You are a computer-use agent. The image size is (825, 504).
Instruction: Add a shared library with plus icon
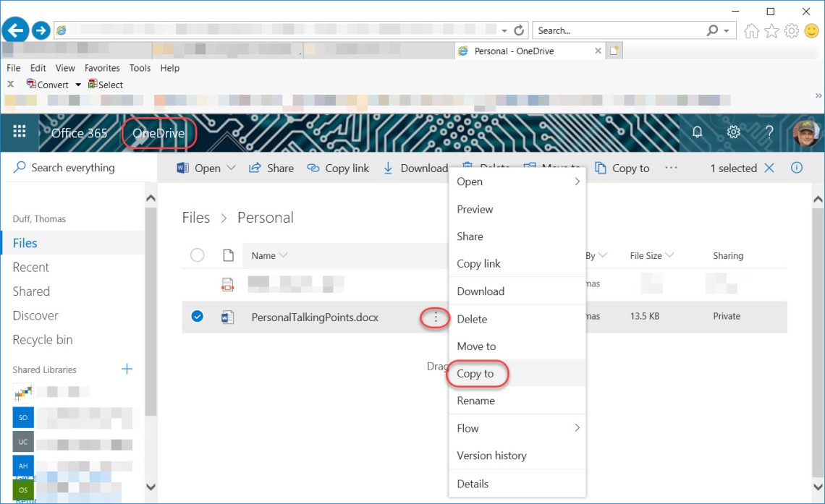[127, 370]
